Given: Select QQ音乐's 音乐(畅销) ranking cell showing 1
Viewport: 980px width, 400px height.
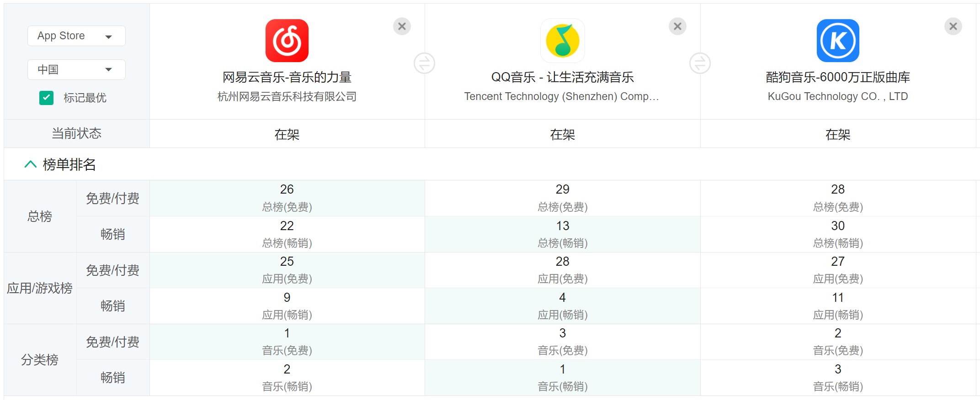Looking at the screenshot, I should 562,377.
